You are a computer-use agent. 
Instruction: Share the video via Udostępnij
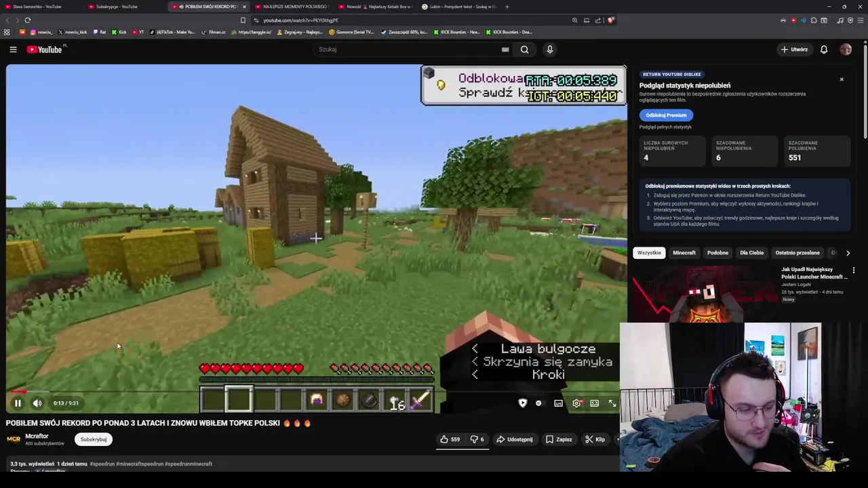click(514, 439)
